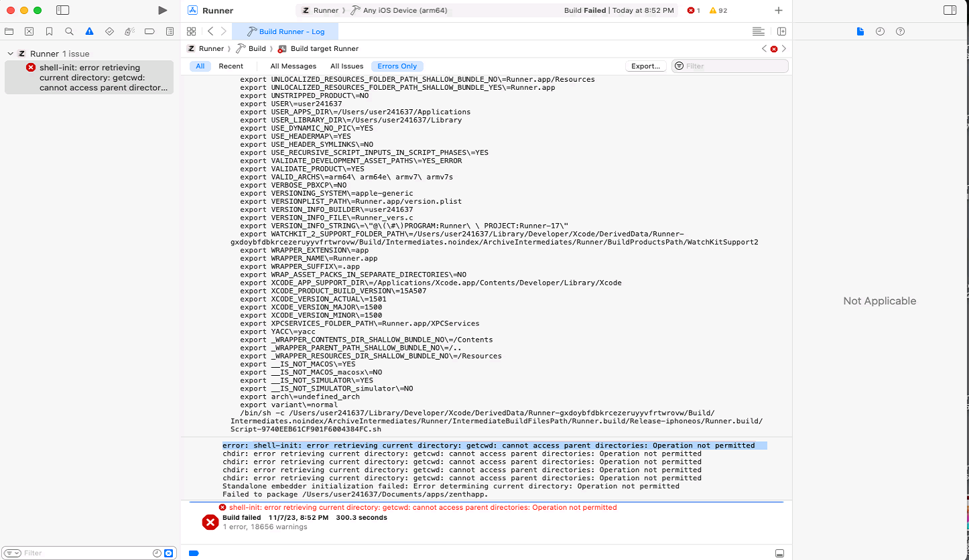Open the Source Control navigator
This screenshot has height=560, width=969.
tap(29, 31)
